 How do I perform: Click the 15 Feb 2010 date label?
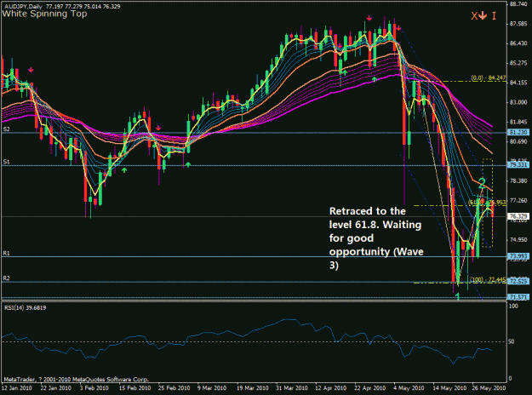[134, 387]
